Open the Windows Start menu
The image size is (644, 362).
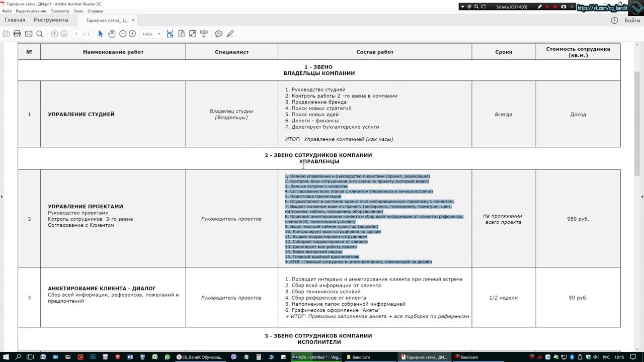[6, 357]
